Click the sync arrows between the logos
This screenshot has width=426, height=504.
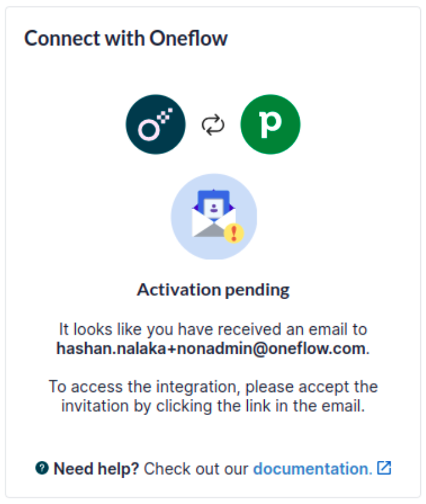(213, 123)
